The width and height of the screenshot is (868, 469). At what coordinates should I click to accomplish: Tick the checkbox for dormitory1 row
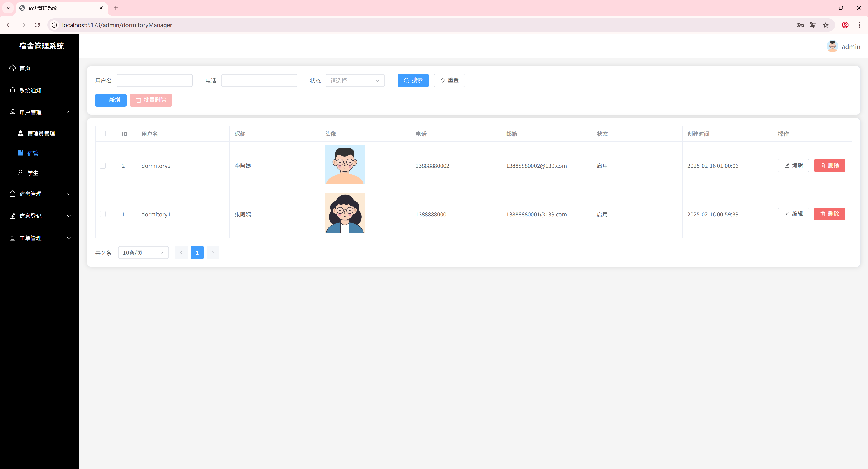[103, 214]
